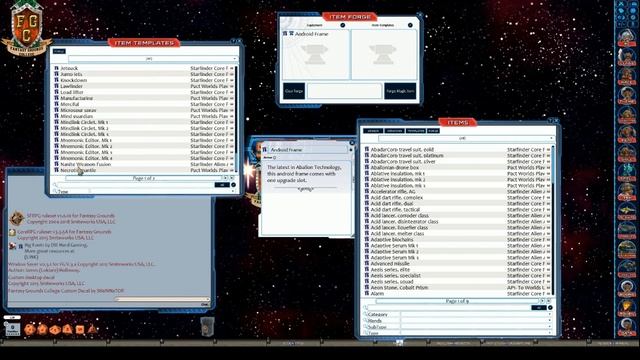
Task: Click the d12 die in the dice tray
Action: (42, 329)
